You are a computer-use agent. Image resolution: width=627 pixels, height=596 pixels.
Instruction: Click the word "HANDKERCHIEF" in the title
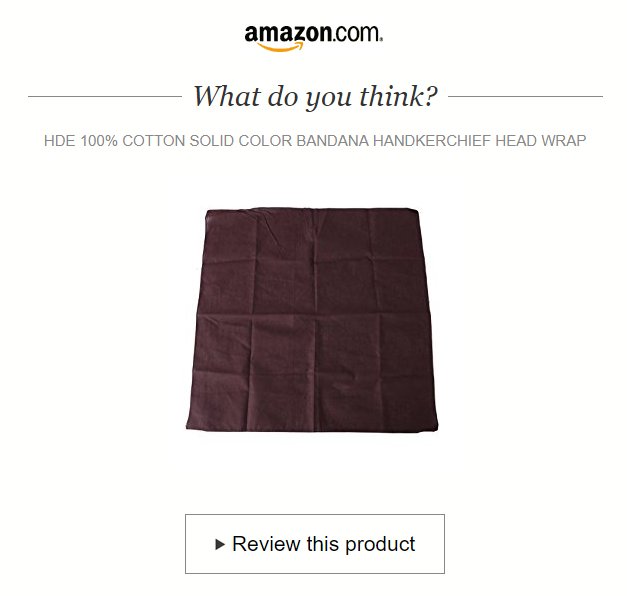point(432,141)
